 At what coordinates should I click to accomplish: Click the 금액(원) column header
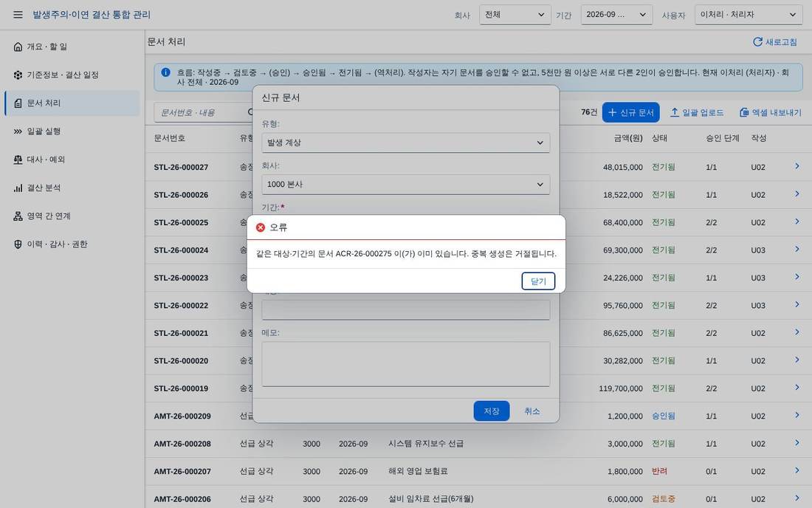[628, 138]
